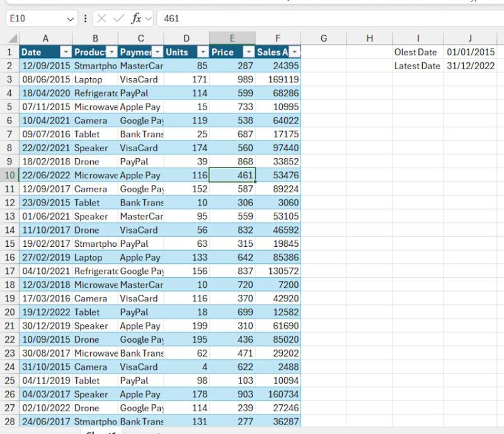Screen dimensions: 504x434
Task: Click the Enter checkmark icon near formula bar
Action: click(118, 18)
